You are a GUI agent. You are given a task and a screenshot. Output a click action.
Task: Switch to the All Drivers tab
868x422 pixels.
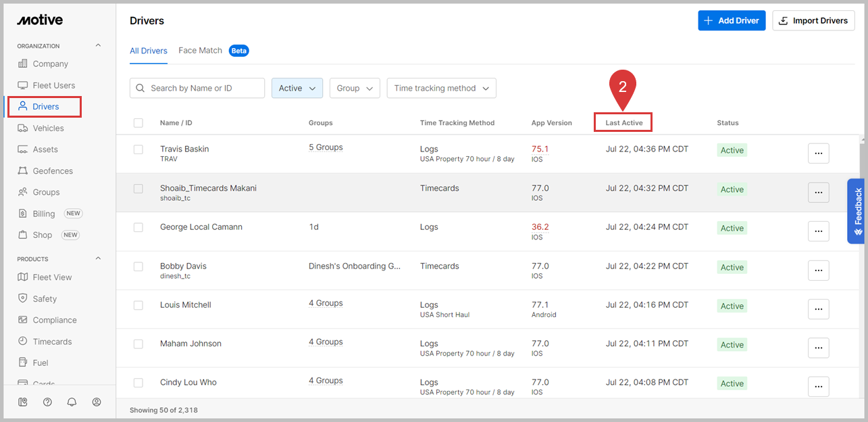[149, 51]
